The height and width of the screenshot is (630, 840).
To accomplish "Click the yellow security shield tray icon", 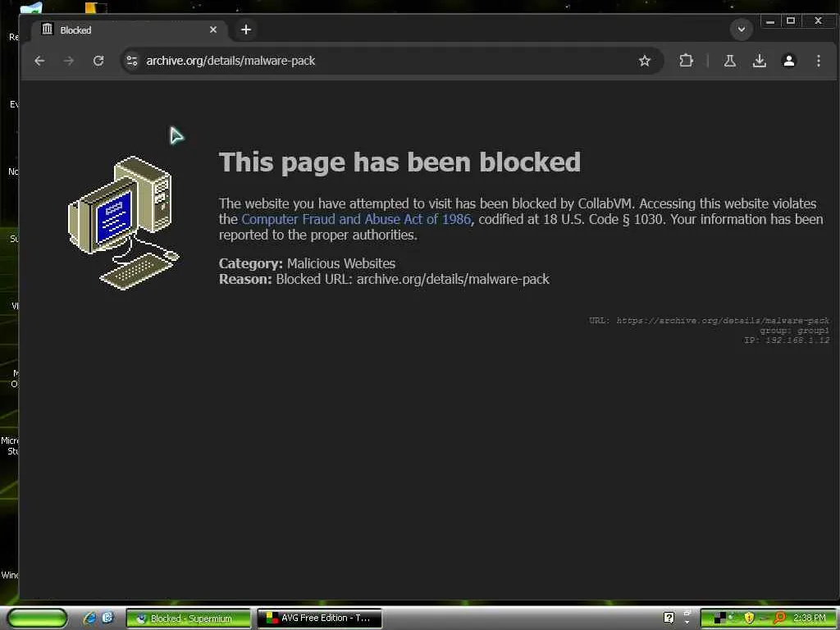I will pos(749,618).
